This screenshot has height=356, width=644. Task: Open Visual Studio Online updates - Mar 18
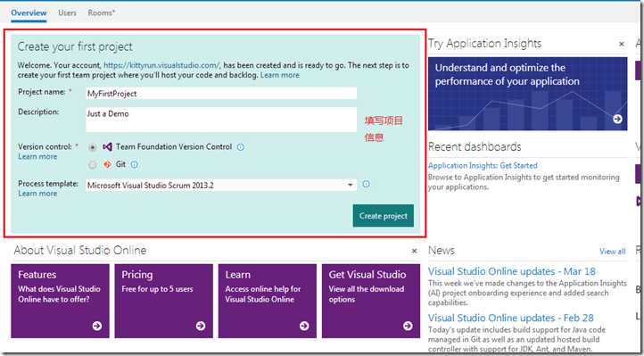coord(512,271)
